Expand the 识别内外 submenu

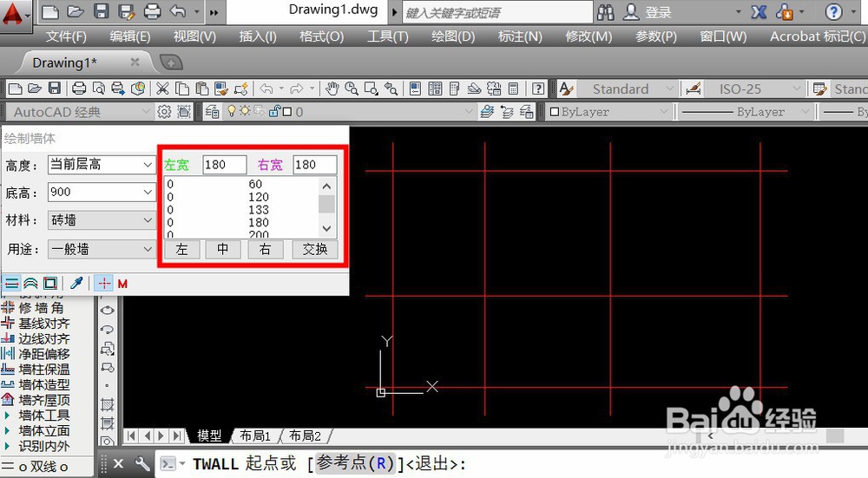click(x=36, y=445)
